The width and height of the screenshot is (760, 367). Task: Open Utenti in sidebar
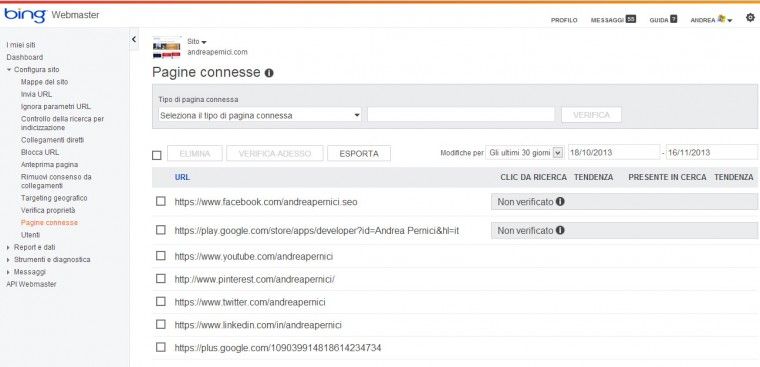[x=31, y=235]
